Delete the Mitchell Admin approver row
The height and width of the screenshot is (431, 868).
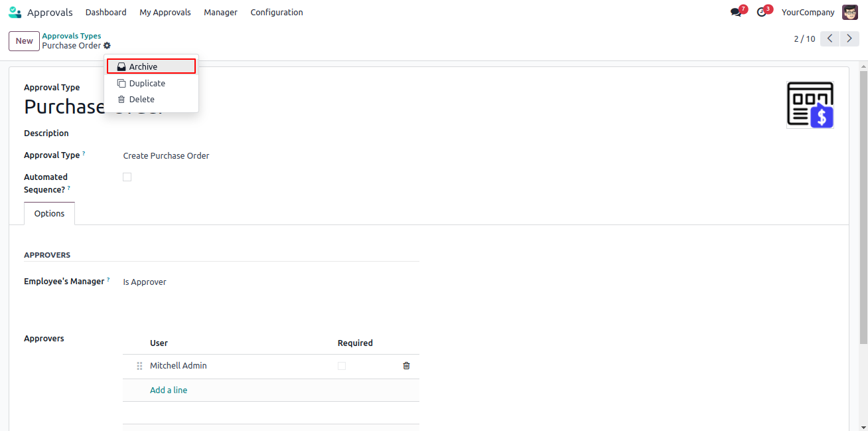click(x=406, y=366)
